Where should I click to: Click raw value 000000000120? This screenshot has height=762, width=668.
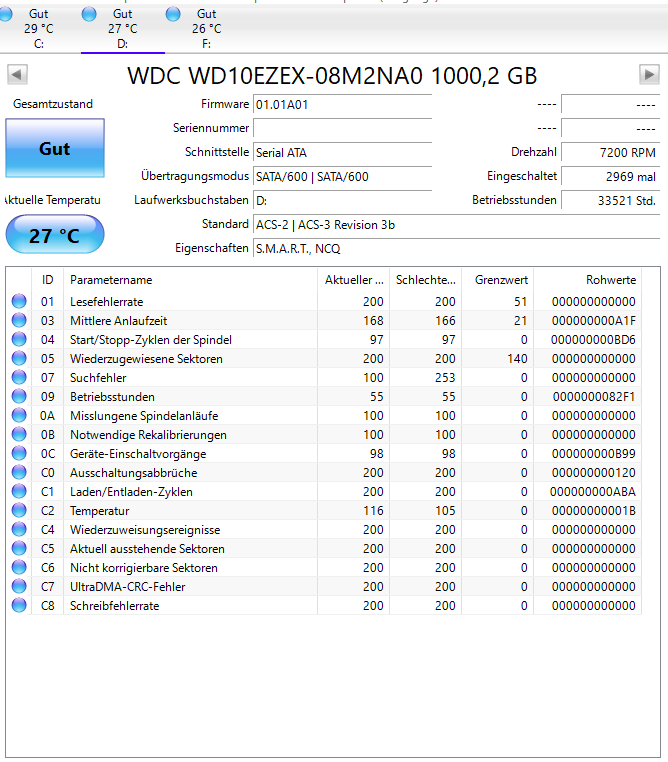point(593,473)
